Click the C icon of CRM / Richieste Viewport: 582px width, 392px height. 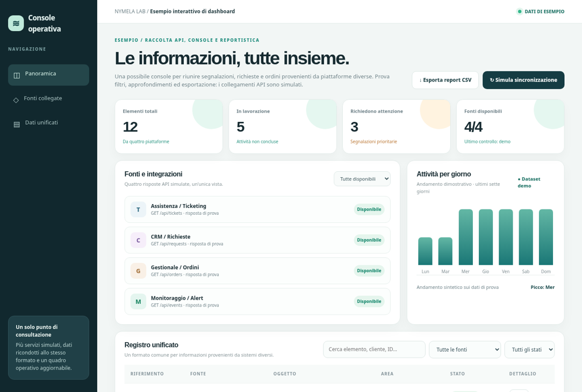pyautogui.click(x=138, y=241)
